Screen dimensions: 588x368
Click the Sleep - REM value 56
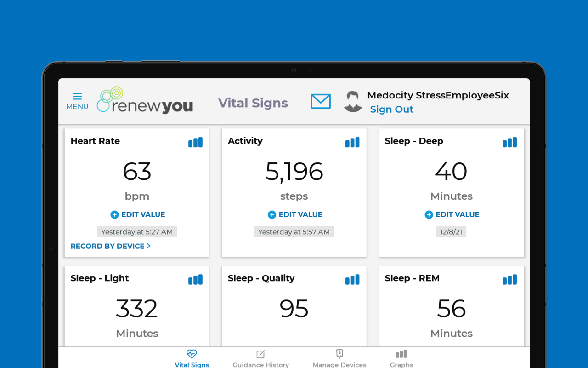[x=451, y=309]
